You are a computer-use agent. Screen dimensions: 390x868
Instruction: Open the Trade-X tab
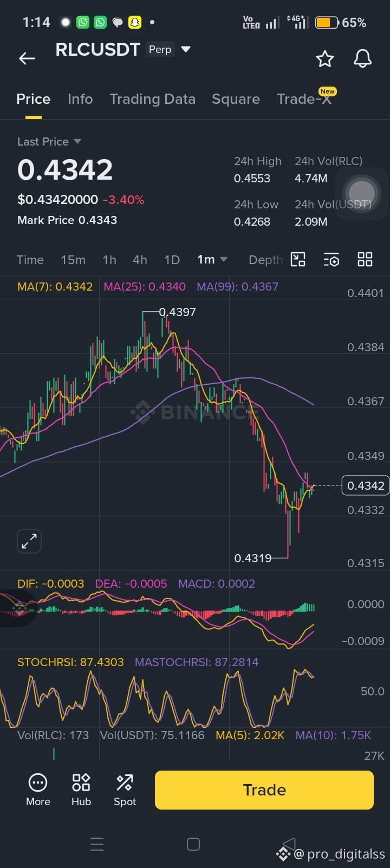click(x=304, y=99)
